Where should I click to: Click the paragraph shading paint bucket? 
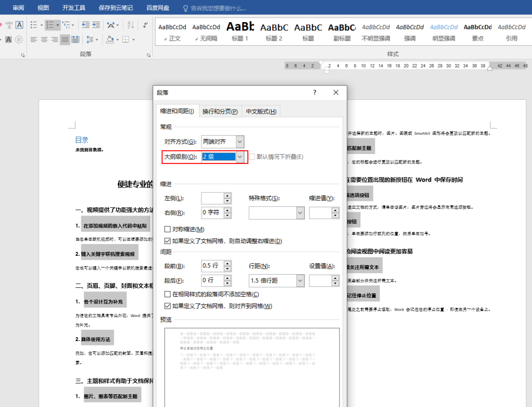pos(110,39)
